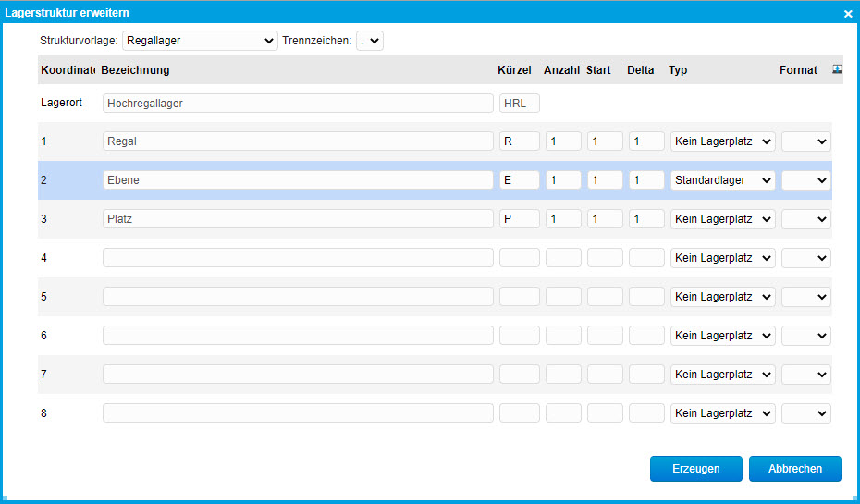Click the Anzahl column header
Image resolution: width=860 pixels, height=504 pixels.
[561, 70]
